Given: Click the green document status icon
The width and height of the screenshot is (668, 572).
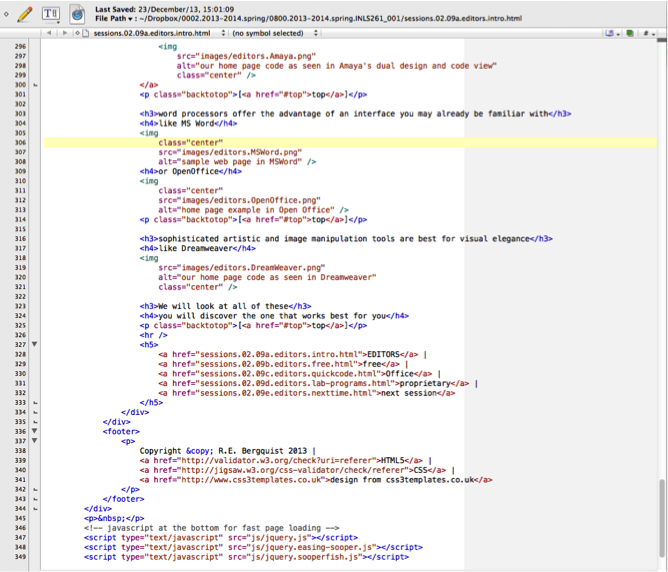Looking at the screenshot, I should click(629, 33).
